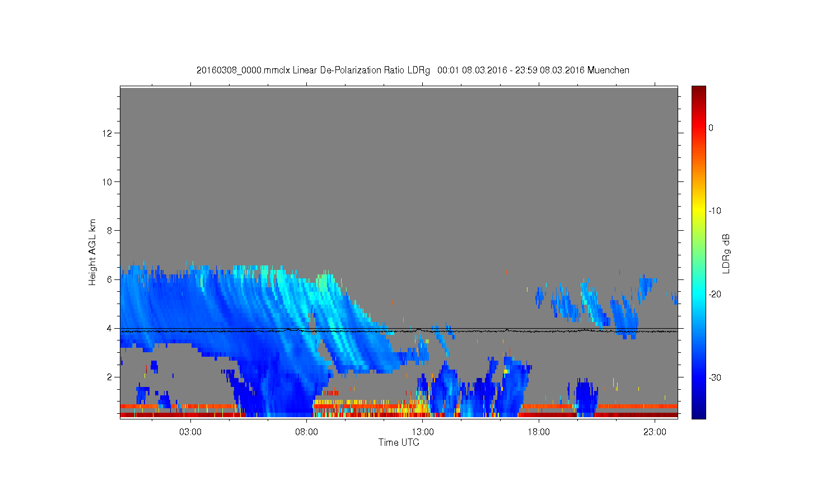This screenshot has width=840, height=504.
Task: Click the dark red top of the colorbar
Action: tap(699, 91)
